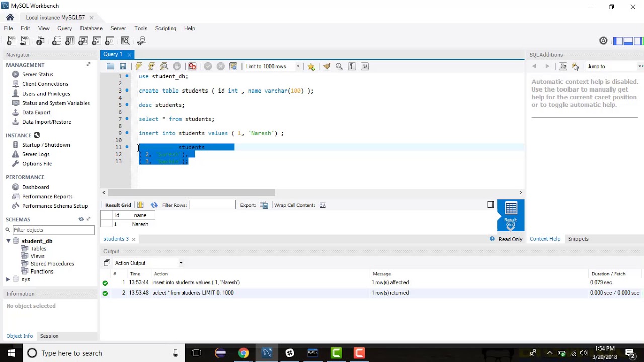The image size is (644, 362).
Task: Go home to Workbench start screen
Action: click(x=10, y=17)
